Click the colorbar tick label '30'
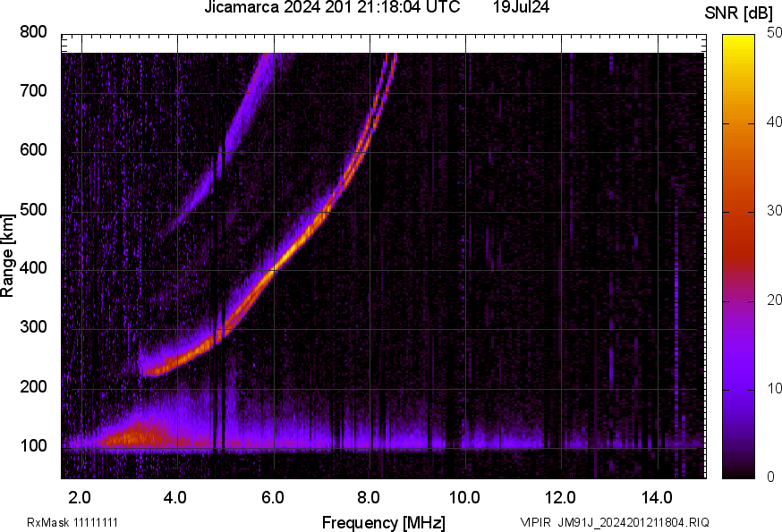The width and height of the screenshot is (782, 532). click(774, 210)
